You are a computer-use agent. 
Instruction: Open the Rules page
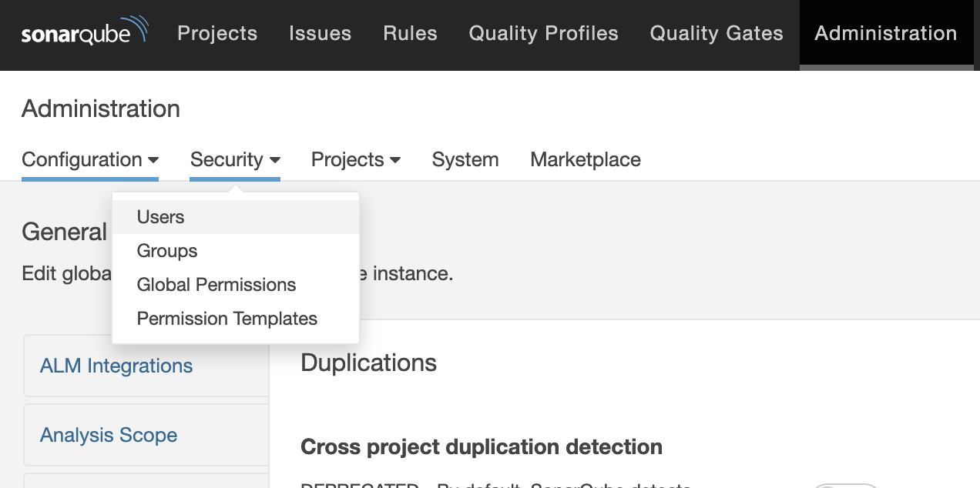pyautogui.click(x=410, y=33)
